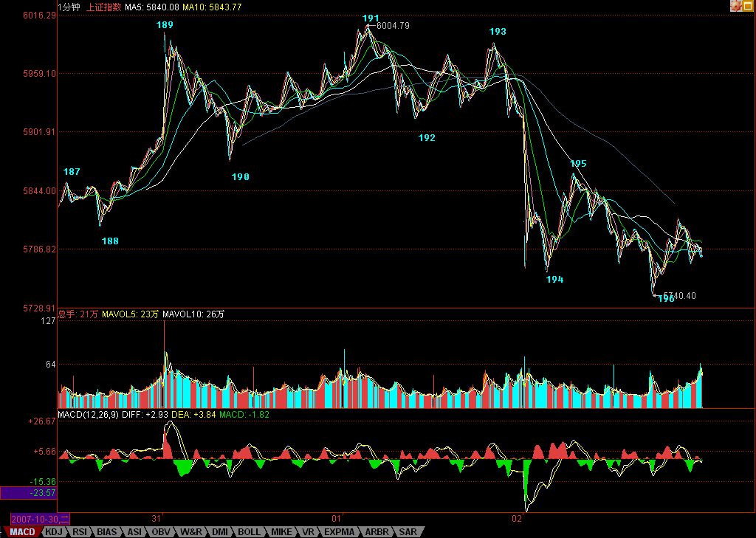Switch to the SAR indicator tab
756x538 pixels.
[x=408, y=531]
